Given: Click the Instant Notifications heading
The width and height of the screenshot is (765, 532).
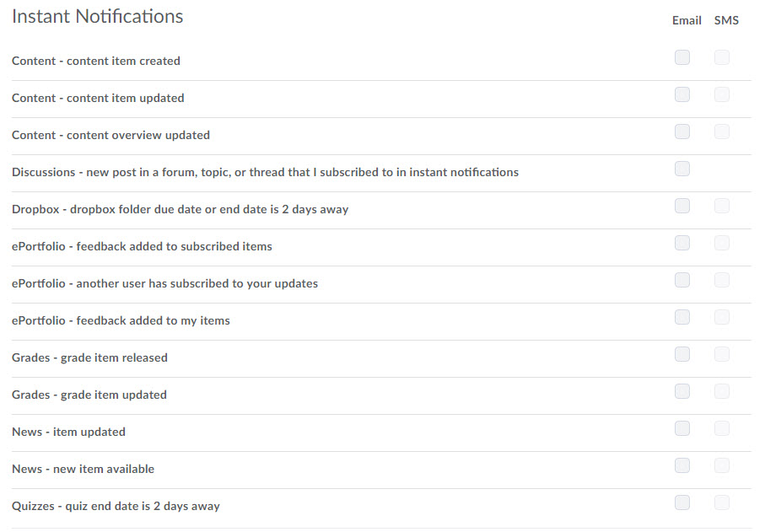Looking at the screenshot, I should point(98,16).
